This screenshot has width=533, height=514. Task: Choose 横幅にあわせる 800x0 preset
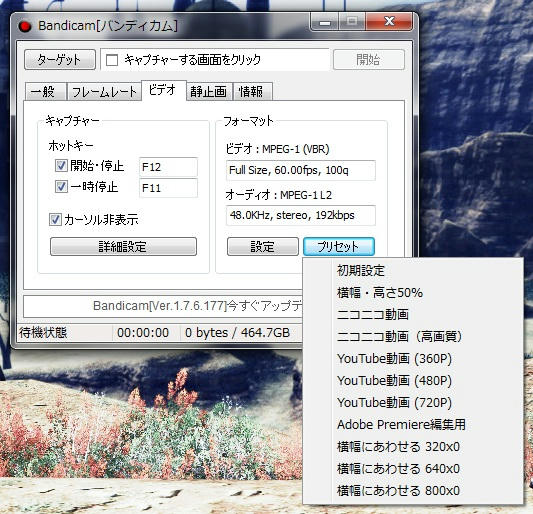pos(412,491)
